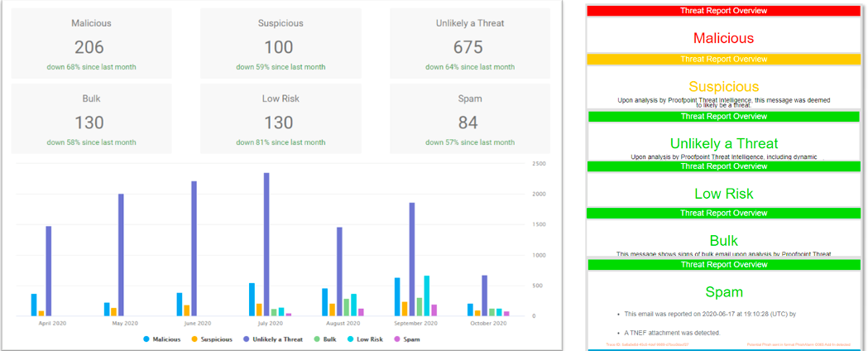Click the green Spam report heading

coord(724,291)
